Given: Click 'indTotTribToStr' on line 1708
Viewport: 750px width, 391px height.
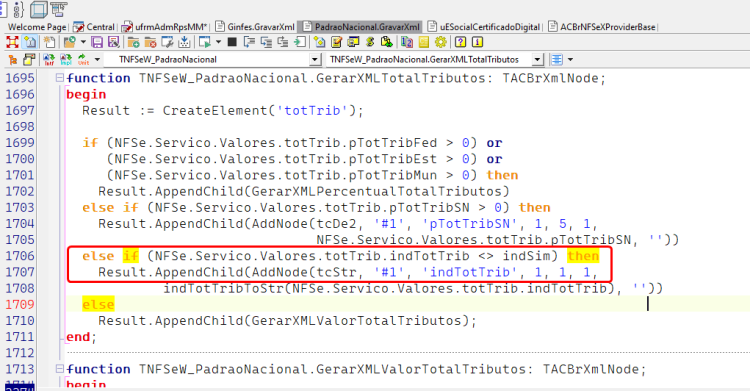Looking at the screenshot, I should coord(223,288).
